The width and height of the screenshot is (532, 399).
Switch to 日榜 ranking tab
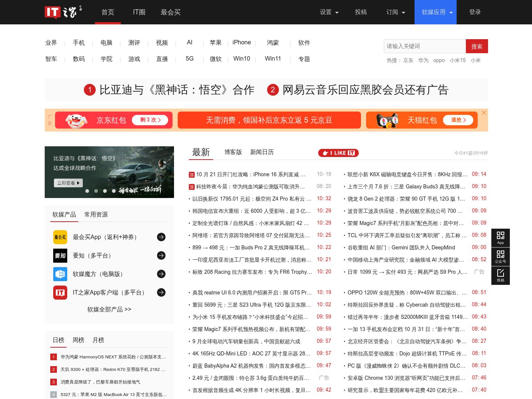tap(58, 340)
